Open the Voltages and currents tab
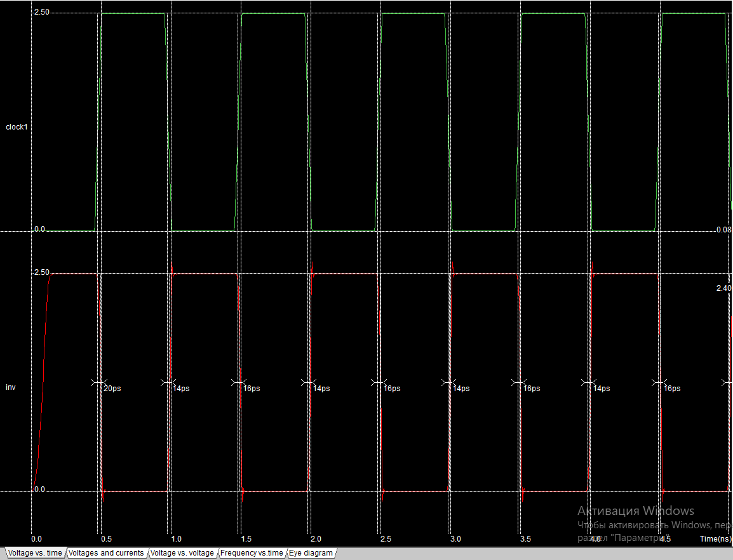 [106, 553]
